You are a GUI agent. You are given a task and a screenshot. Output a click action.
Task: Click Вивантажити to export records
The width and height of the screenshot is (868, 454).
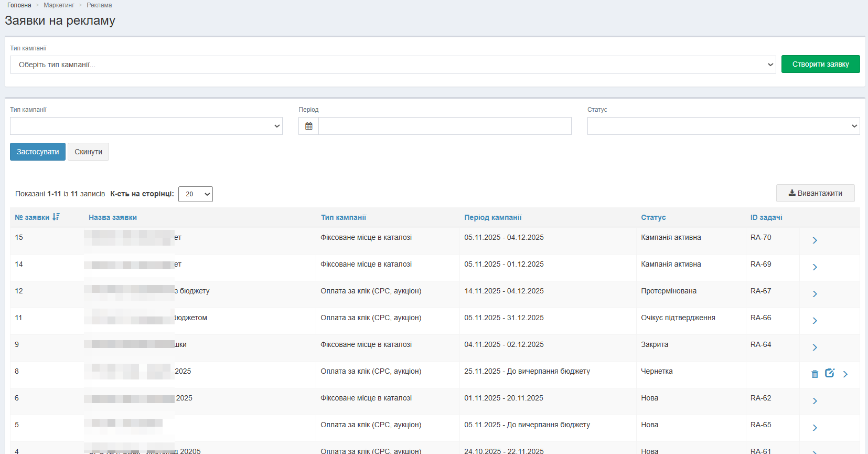tap(815, 193)
